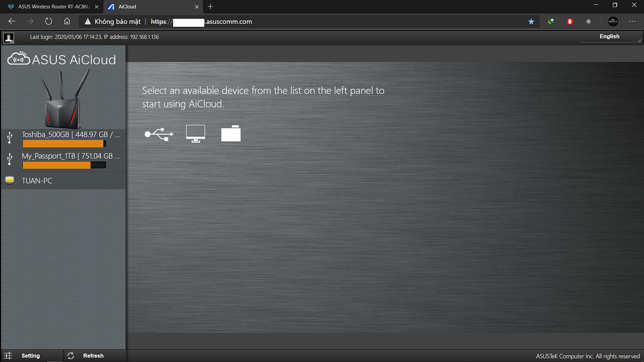This screenshot has height=362, width=644.
Task: Select TUAN-PC network computer
Action: (x=37, y=181)
